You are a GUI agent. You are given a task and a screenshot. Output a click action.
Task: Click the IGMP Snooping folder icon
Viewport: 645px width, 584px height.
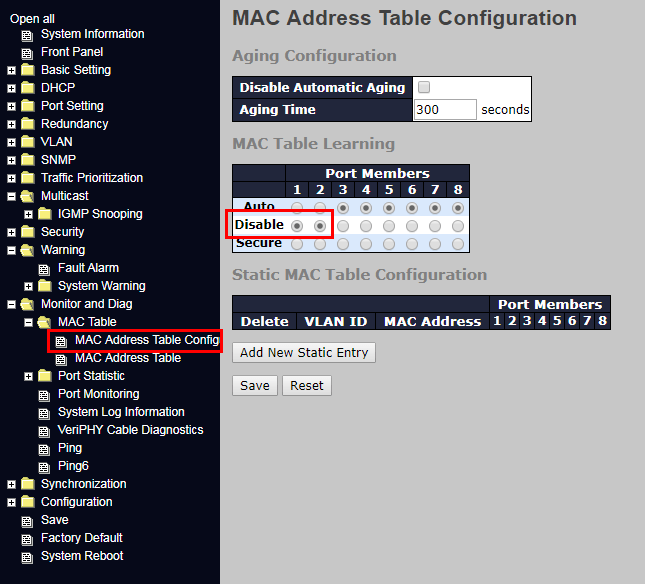(44, 213)
